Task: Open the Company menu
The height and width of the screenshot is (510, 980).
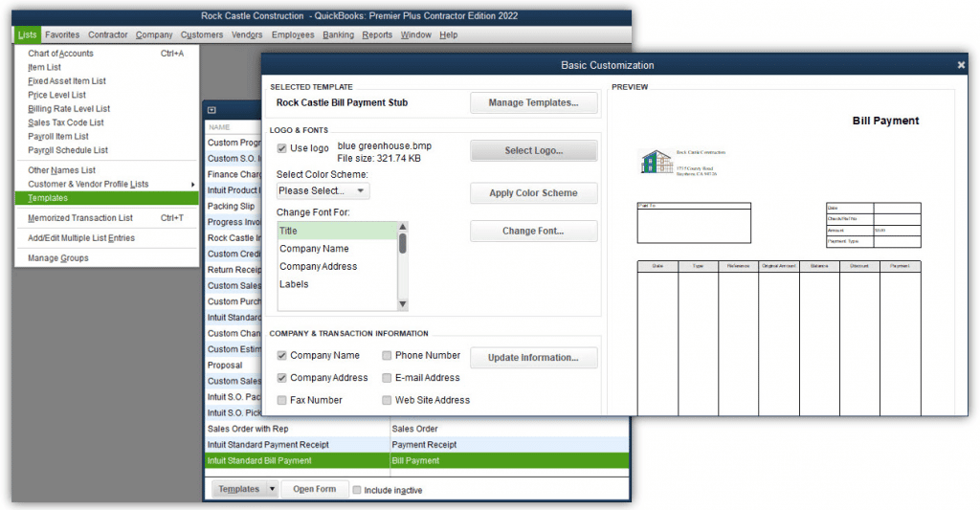Action: 154,35
